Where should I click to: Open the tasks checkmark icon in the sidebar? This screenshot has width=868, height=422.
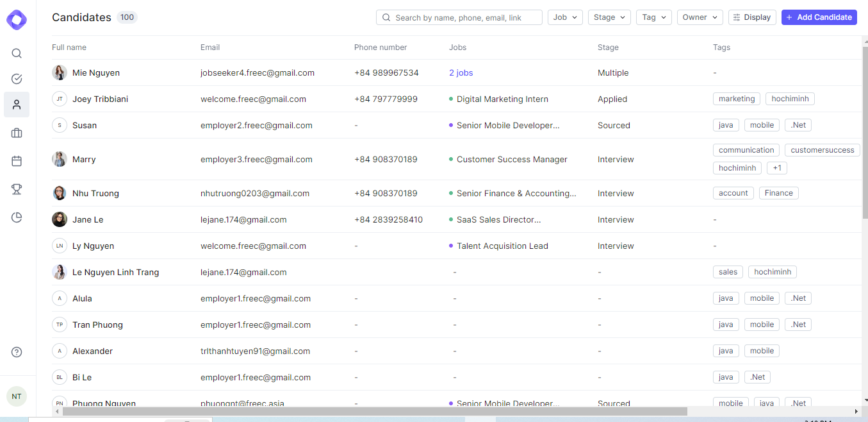[17, 79]
